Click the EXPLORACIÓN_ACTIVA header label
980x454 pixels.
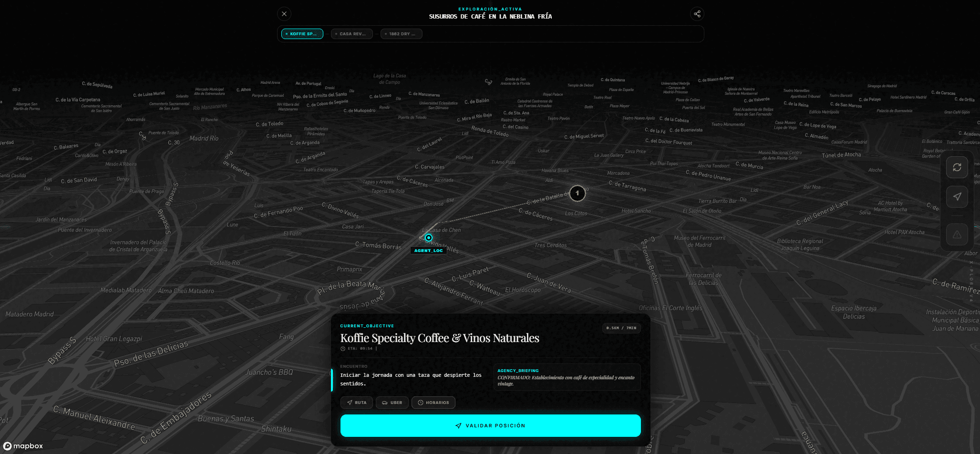(x=490, y=9)
